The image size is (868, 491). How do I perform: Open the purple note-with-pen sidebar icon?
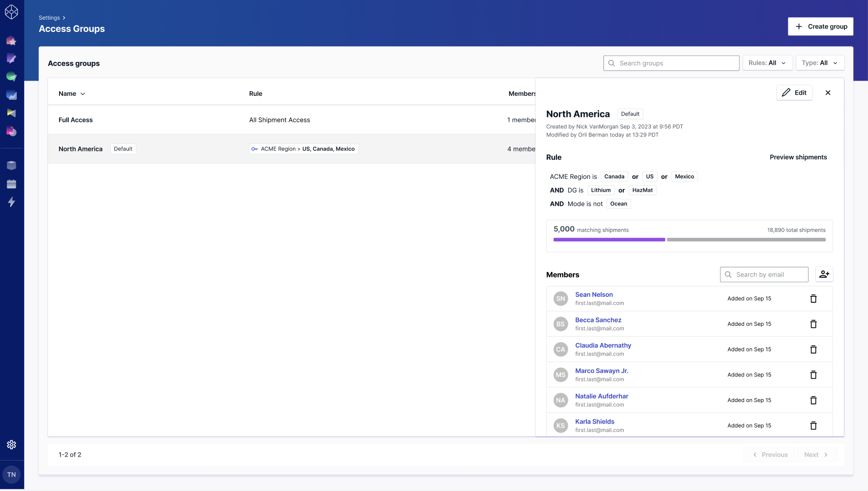(x=11, y=59)
